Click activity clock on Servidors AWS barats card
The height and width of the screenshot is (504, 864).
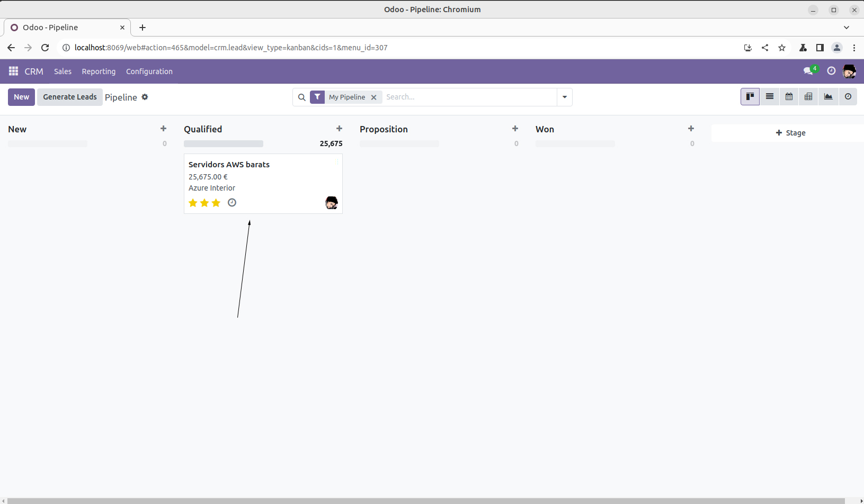[232, 203]
